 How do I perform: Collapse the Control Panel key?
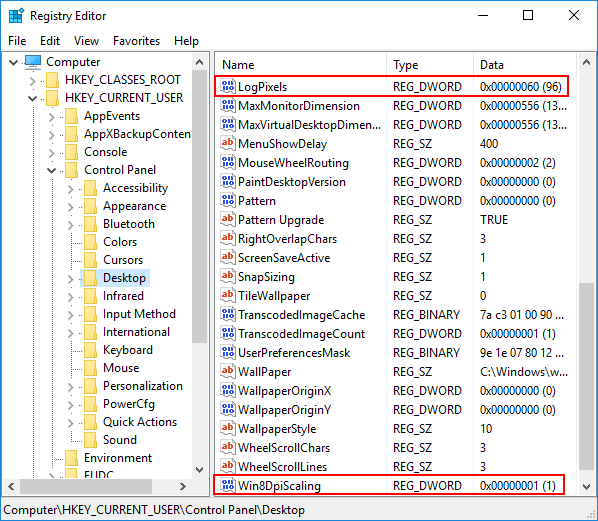pos(51,170)
